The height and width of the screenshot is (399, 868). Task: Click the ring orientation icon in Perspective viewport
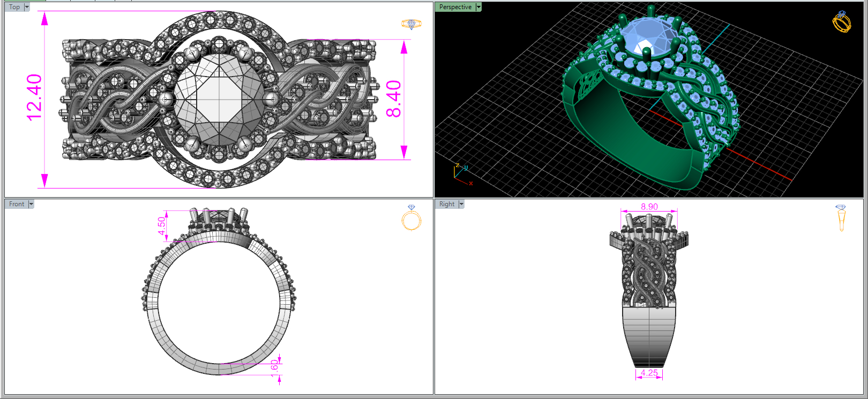pyautogui.click(x=842, y=21)
